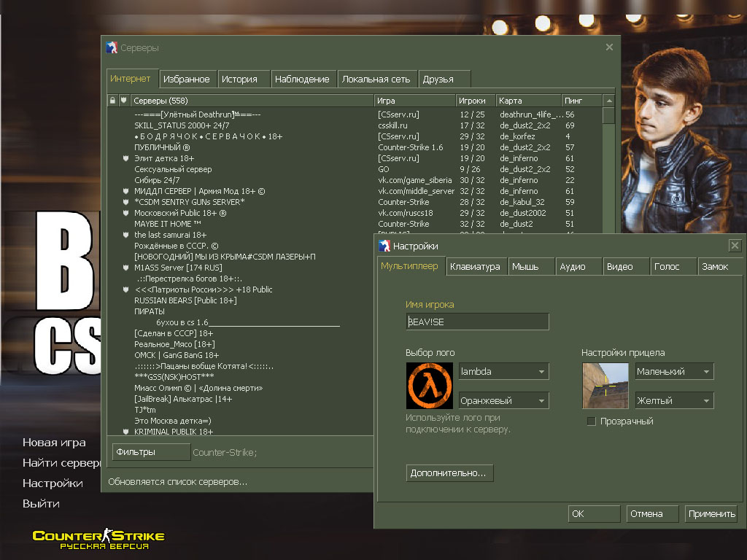
Task: Click shield icon beside МИДДЛ СЕРВЕР row
Action: point(125,191)
